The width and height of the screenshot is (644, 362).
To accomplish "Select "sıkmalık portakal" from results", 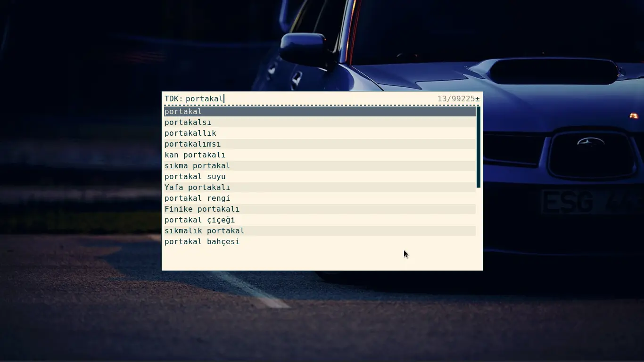I will click(x=320, y=231).
